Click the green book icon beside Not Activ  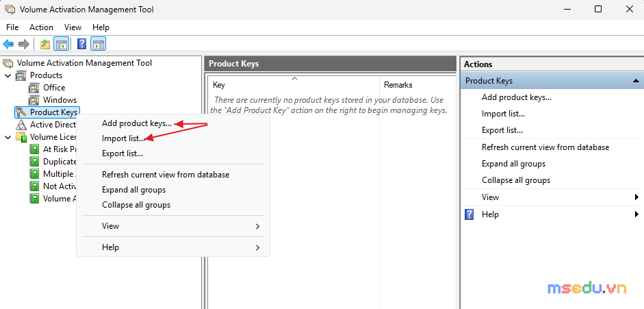34,186
